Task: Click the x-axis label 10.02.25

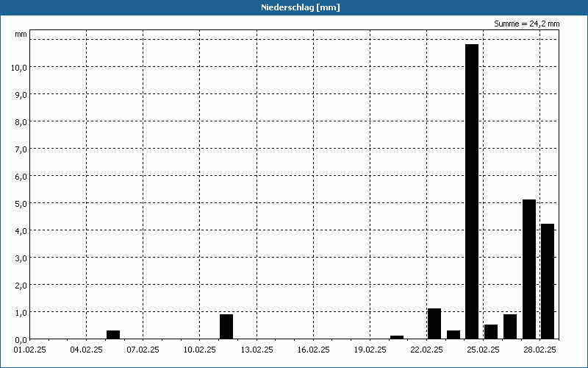Action: [x=199, y=350]
